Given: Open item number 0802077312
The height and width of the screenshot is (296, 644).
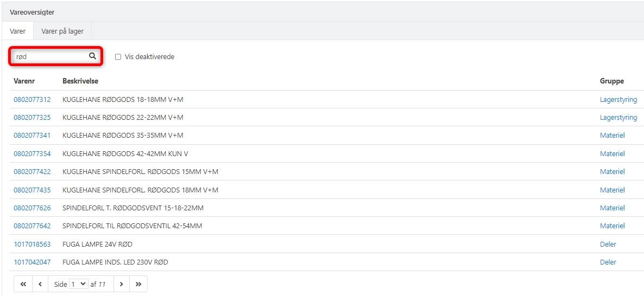Looking at the screenshot, I should (x=32, y=100).
